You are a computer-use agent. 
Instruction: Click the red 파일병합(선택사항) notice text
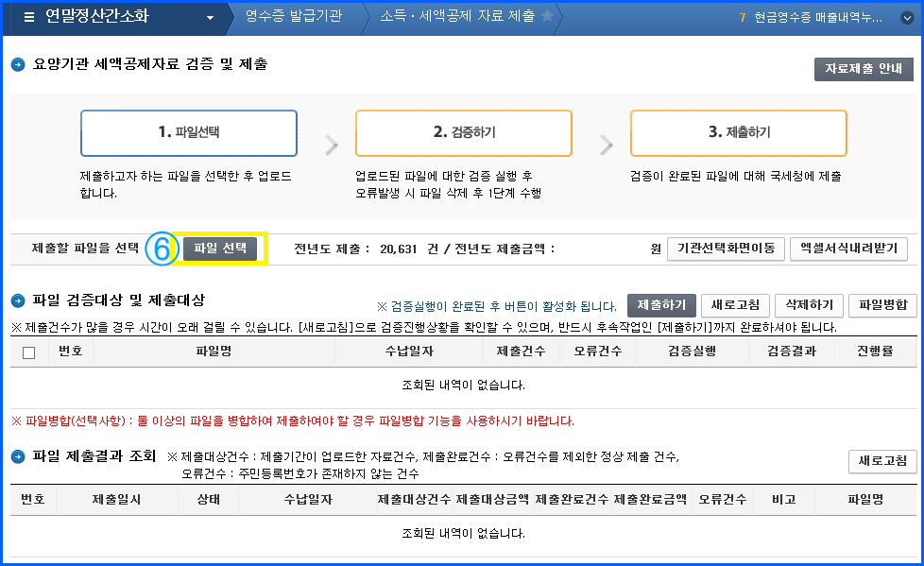(293, 421)
